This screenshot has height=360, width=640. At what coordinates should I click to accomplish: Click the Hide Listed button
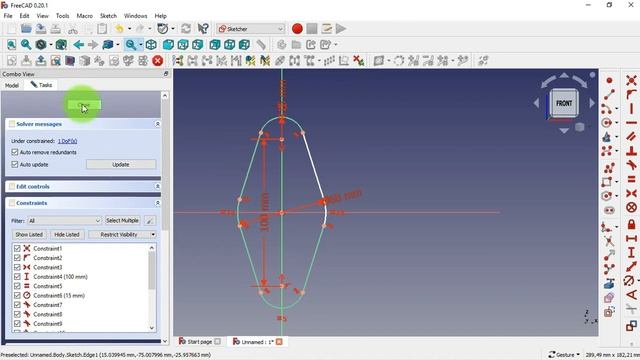[67, 234]
